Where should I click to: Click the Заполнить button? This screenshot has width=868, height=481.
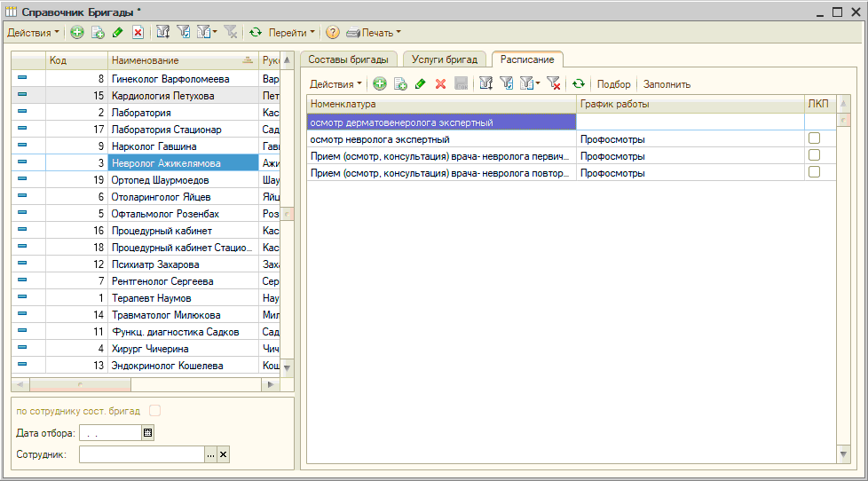pyautogui.click(x=667, y=84)
